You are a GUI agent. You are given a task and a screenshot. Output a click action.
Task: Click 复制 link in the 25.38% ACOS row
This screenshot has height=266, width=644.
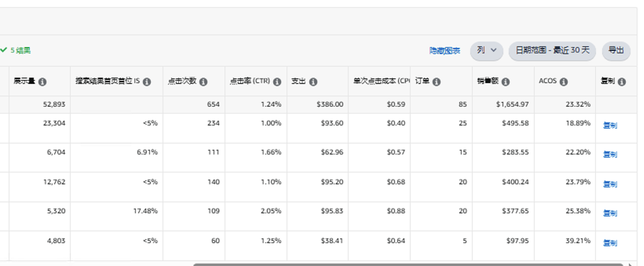[x=610, y=213]
